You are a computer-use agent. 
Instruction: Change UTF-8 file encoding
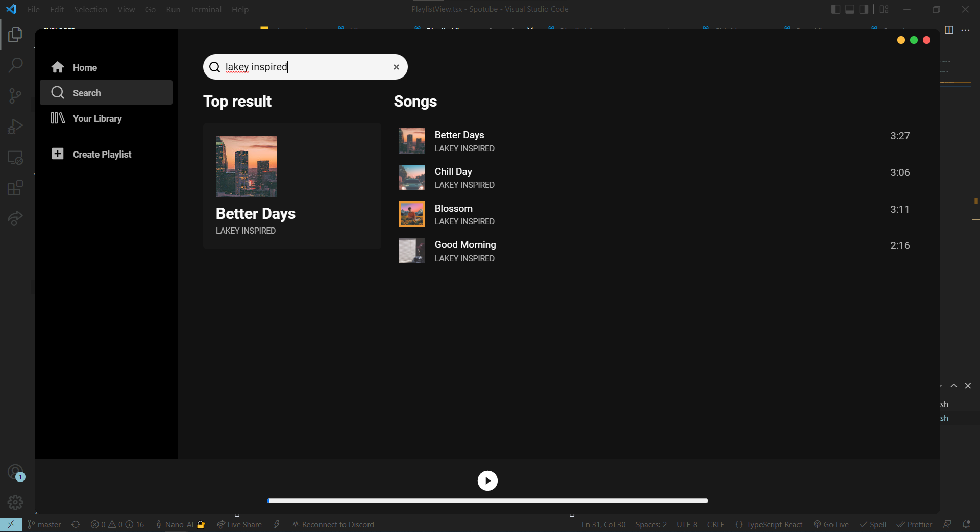[x=687, y=524]
